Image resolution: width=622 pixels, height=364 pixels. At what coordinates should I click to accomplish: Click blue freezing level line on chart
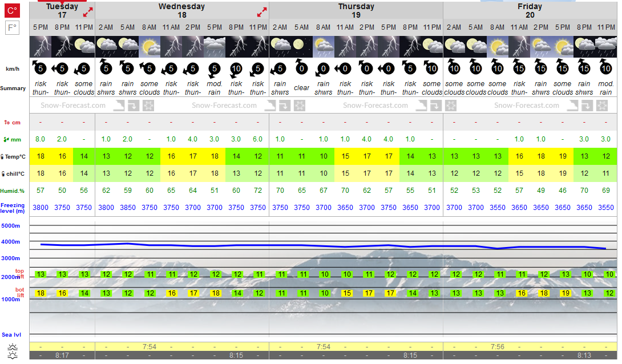pos(323,246)
